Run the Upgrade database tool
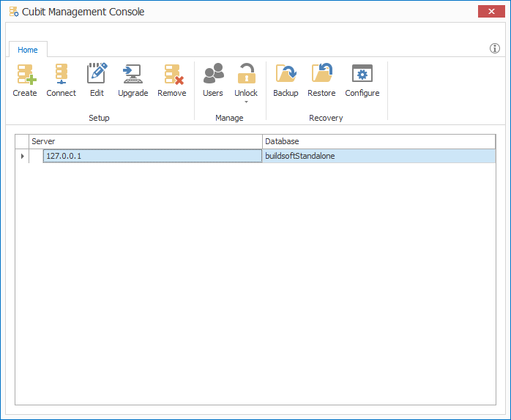This screenshot has height=420, width=511. point(133,75)
